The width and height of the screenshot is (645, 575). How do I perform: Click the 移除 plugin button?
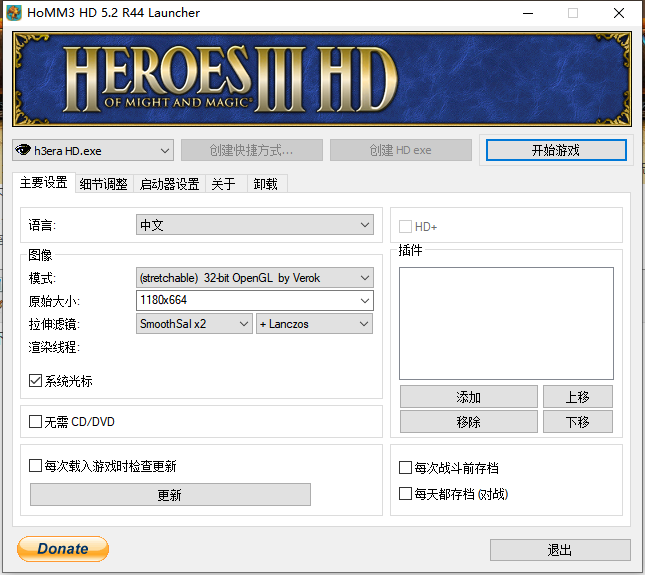[469, 422]
